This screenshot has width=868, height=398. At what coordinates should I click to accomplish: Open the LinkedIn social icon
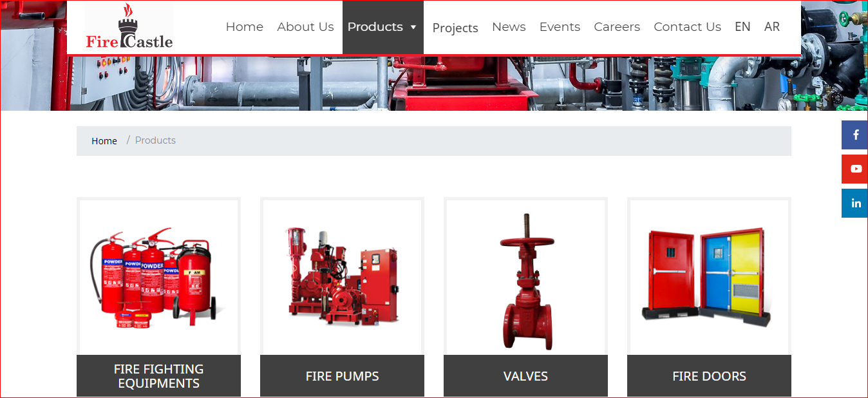855,203
